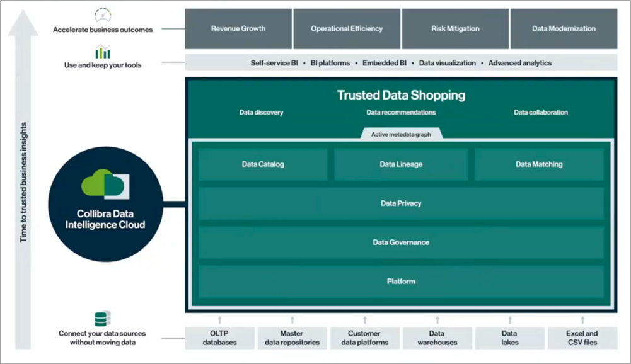The height and width of the screenshot is (364, 631).
Task: Select the Data Modernization box
Action: (x=564, y=28)
